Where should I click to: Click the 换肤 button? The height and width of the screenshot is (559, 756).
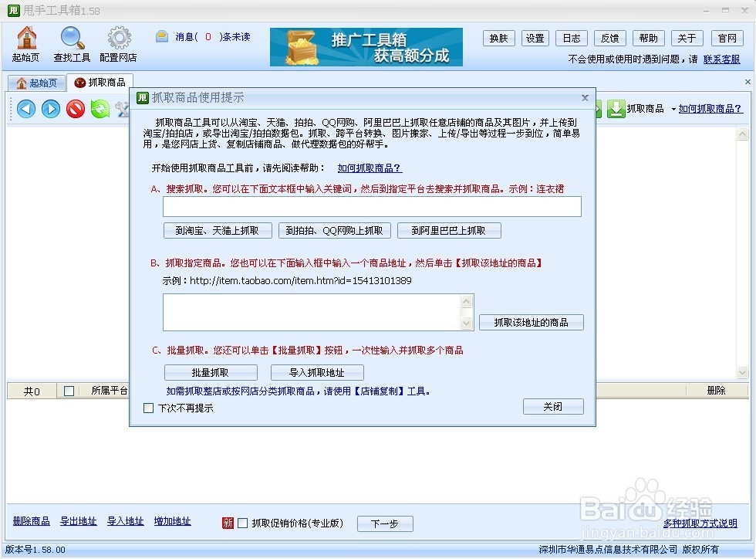coord(498,38)
